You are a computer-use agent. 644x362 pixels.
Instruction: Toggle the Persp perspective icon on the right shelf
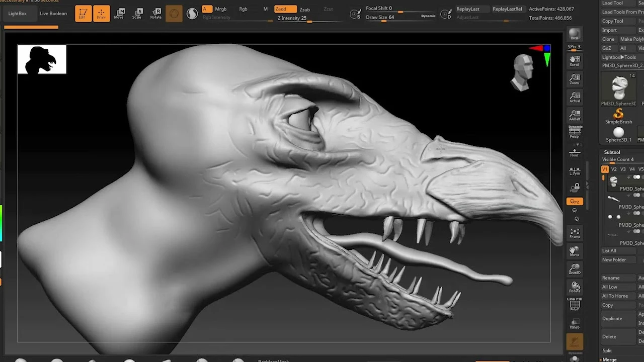coord(574,132)
